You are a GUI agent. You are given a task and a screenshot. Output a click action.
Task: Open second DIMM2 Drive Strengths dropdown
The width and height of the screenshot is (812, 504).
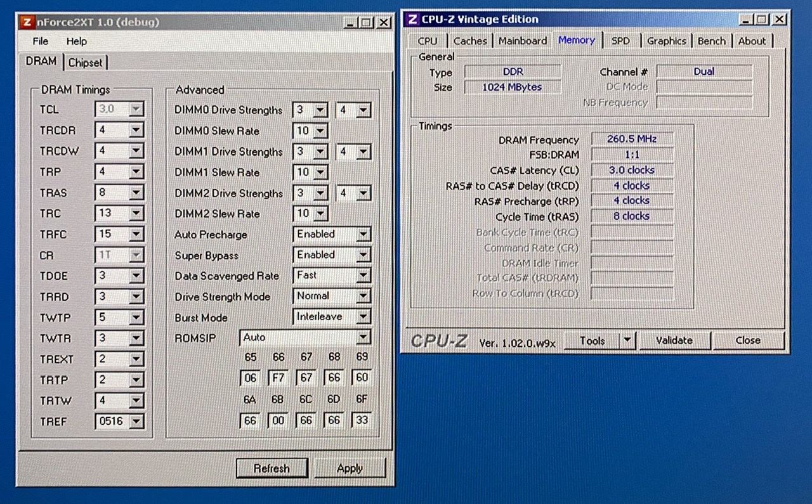tap(353, 193)
